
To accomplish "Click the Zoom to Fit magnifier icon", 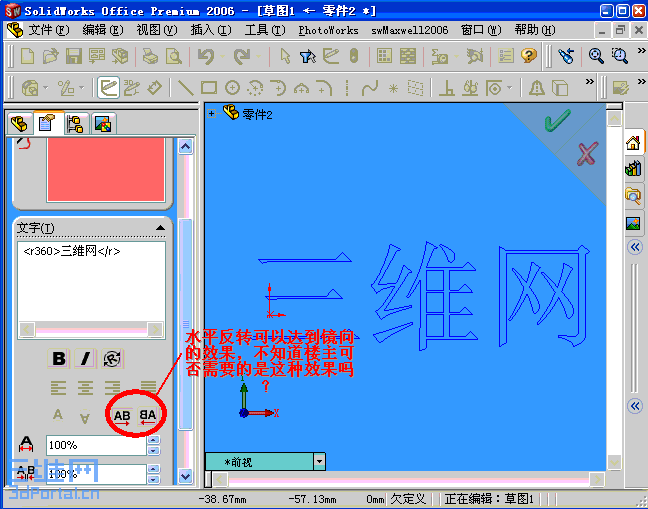I will coord(596,55).
